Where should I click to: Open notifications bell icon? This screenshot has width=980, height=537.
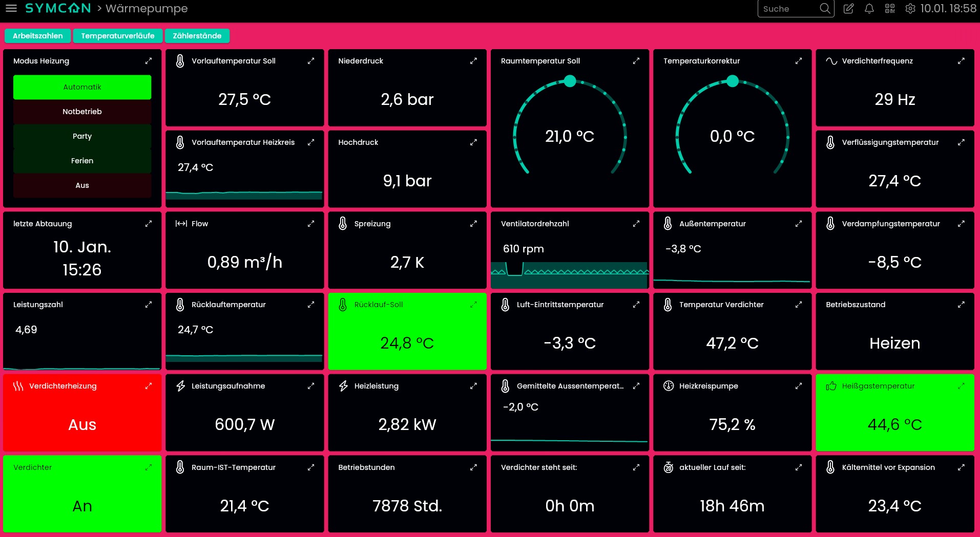tap(869, 9)
